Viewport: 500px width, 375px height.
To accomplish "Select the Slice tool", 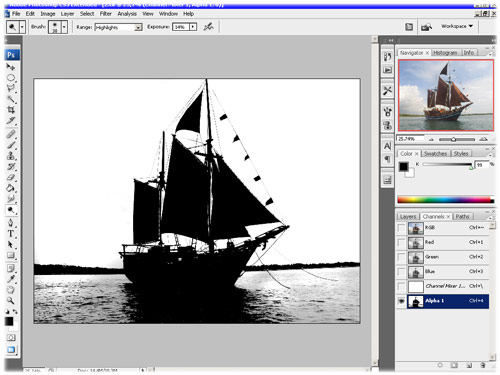I will [x=11, y=120].
